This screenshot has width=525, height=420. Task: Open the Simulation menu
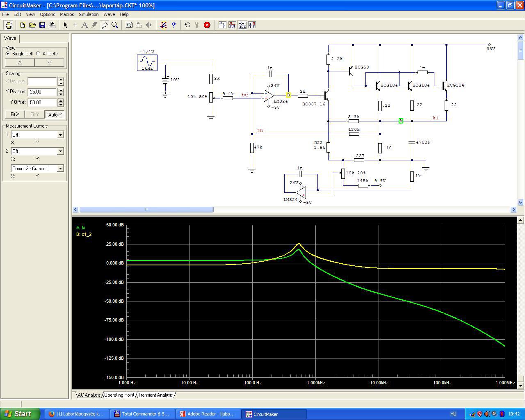(x=89, y=14)
